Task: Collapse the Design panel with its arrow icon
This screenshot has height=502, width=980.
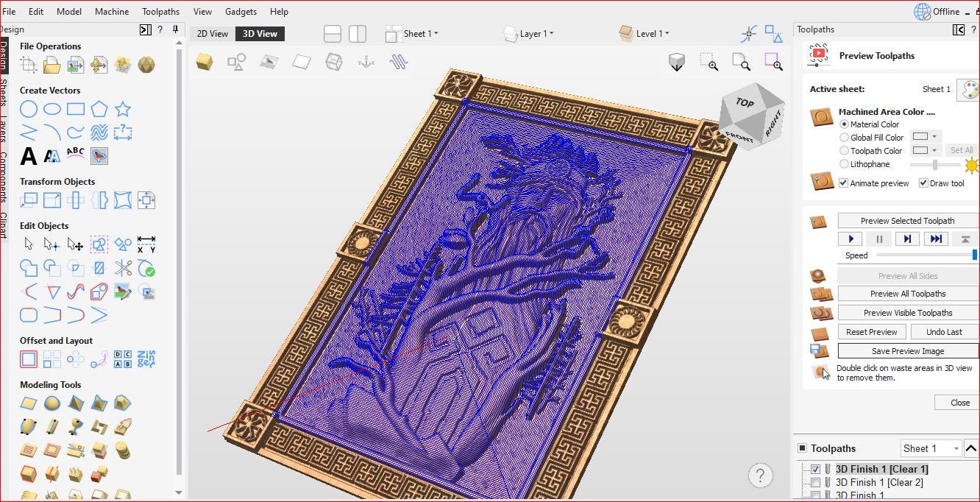Action: pos(145,29)
